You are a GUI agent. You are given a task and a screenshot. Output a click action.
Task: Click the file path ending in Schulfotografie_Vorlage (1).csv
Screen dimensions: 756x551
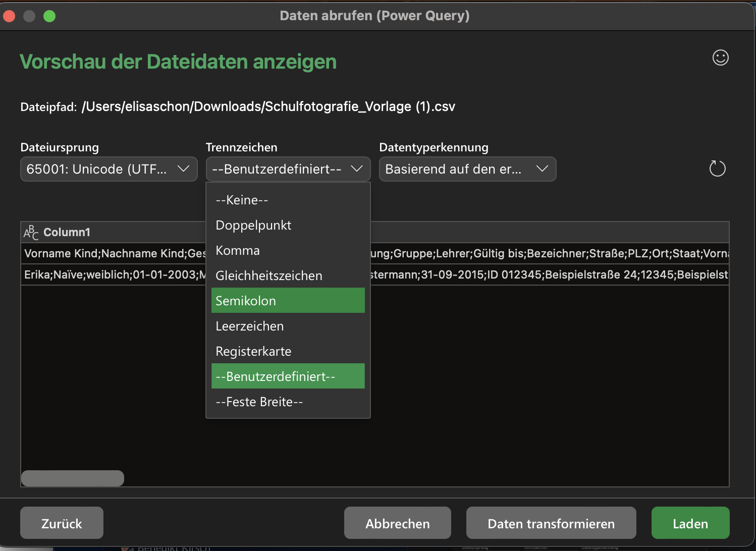(268, 106)
